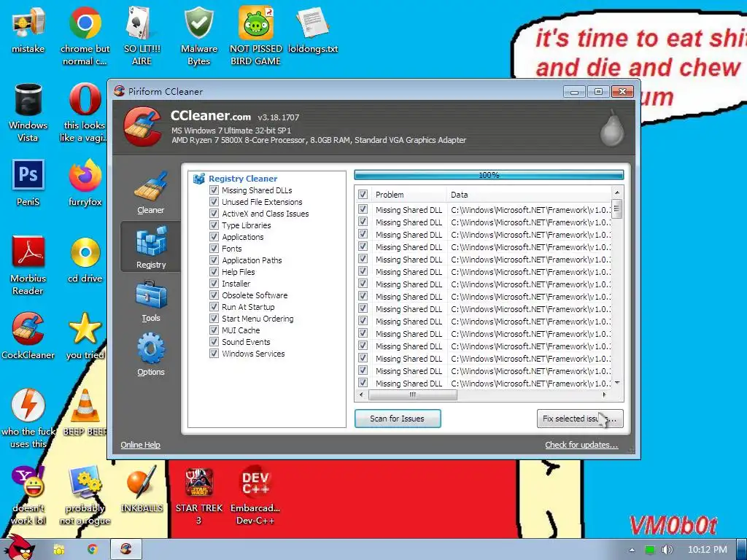Viewport: 747px width, 560px height.
Task: Uncheck Unused File Extensions option
Action: [x=214, y=202]
